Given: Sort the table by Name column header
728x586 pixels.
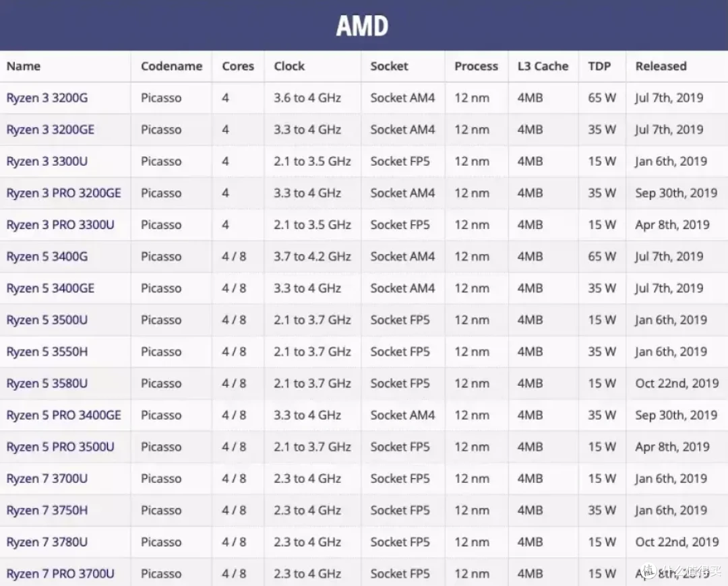Looking at the screenshot, I should click(24, 66).
